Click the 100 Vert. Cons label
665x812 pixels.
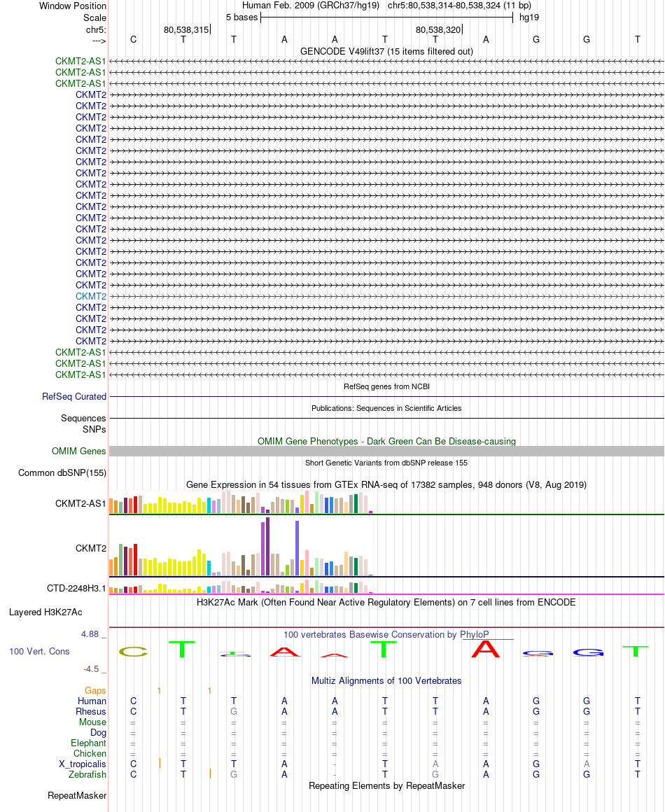click(39, 652)
